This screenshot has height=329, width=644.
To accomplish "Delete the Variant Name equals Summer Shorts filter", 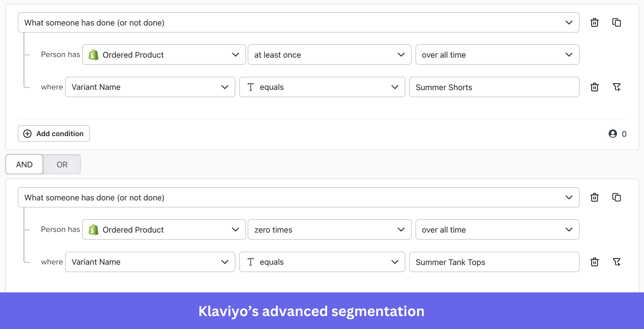I will 594,87.
